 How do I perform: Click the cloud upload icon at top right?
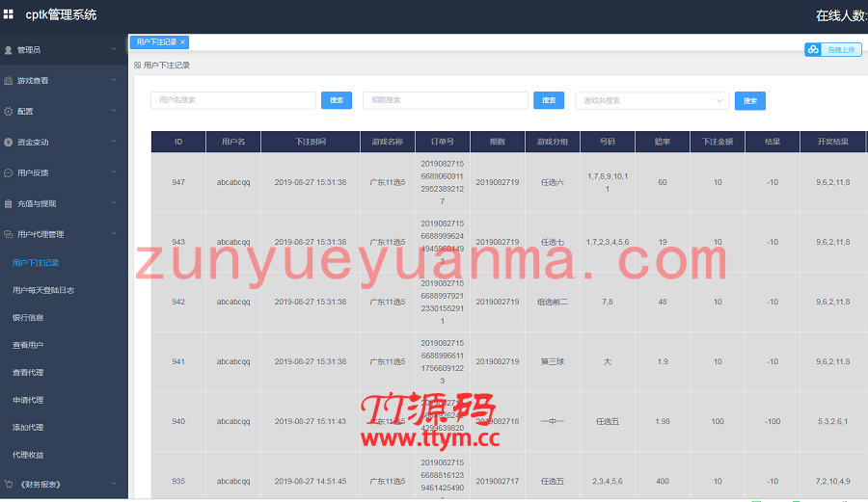pyautogui.click(x=813, y=50)
